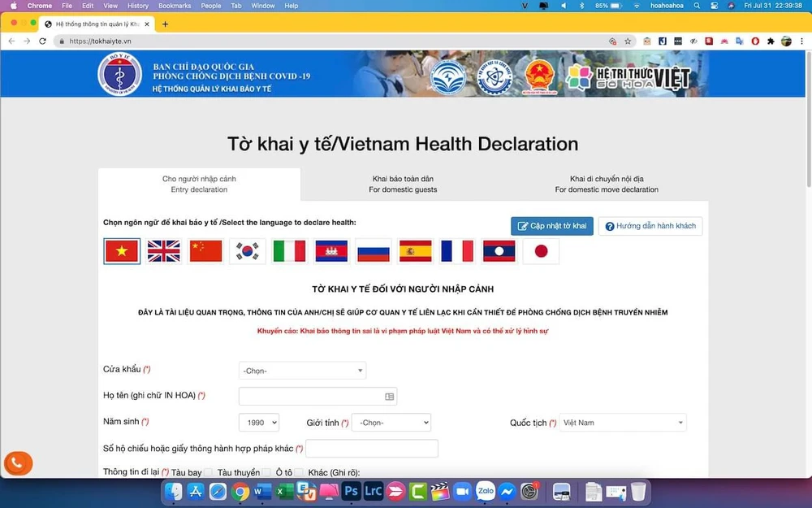The height and width of the screenshot is (508, 812).
Task: Open the Quốc tịch nationality dropdown
Action: click(622, 423)
